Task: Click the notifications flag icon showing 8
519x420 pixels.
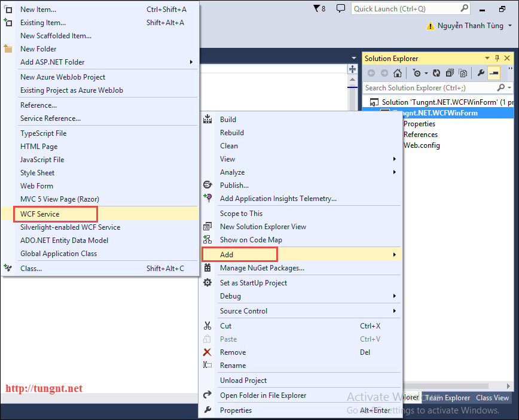Action: point(319,8)
